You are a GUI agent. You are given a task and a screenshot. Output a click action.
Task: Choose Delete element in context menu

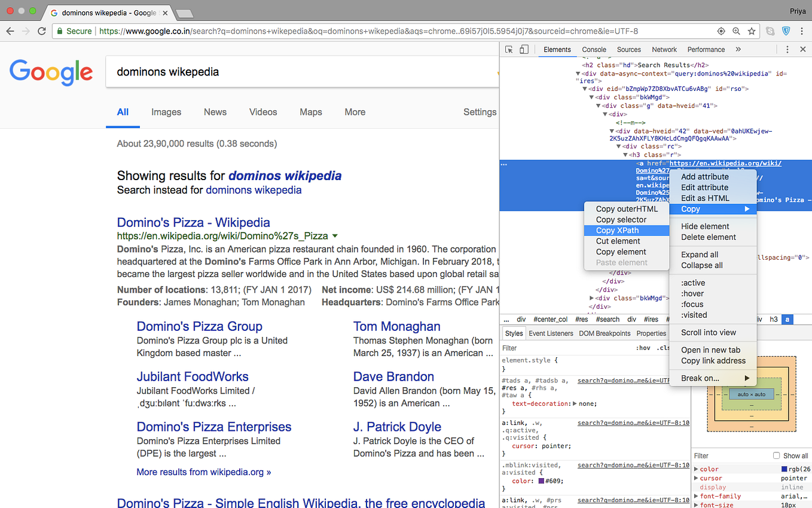(x=713, y=237)
